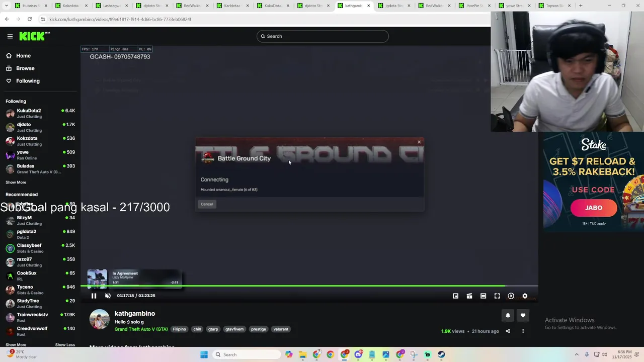This screenshot has width=644, height=362.
Task: Open the three-dot more options menu
Action: pos(523,331)
